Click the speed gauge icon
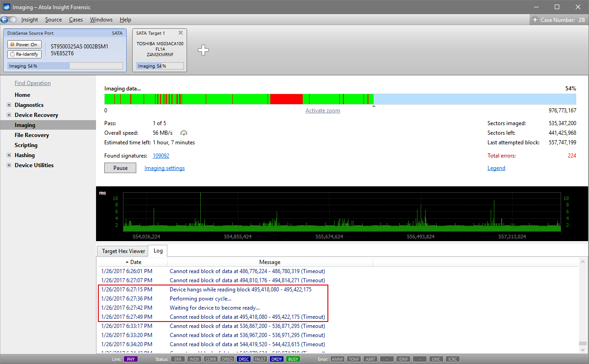 (184, 133)
